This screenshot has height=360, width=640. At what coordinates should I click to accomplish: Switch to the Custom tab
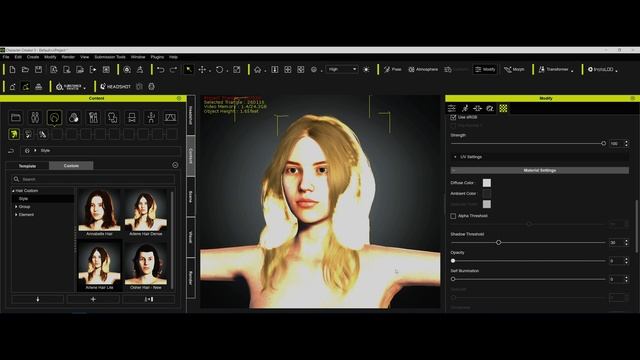(x=71, y=166)
